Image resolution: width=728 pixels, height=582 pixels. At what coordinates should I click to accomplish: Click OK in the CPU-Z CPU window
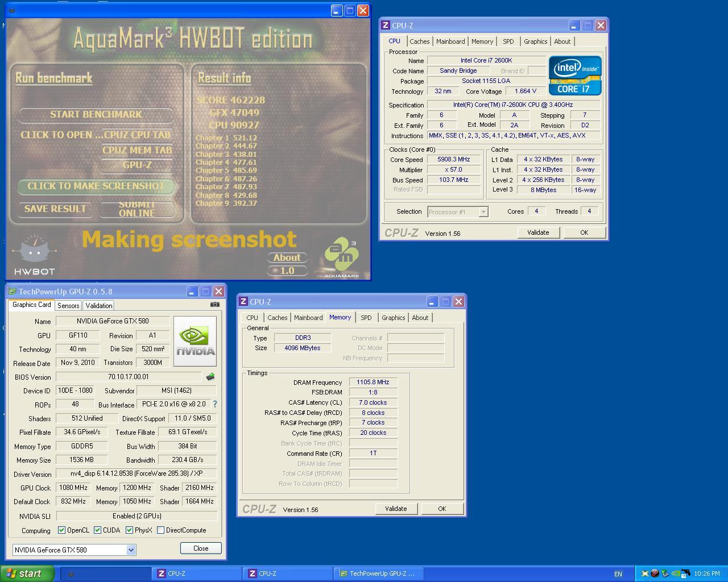584,232
